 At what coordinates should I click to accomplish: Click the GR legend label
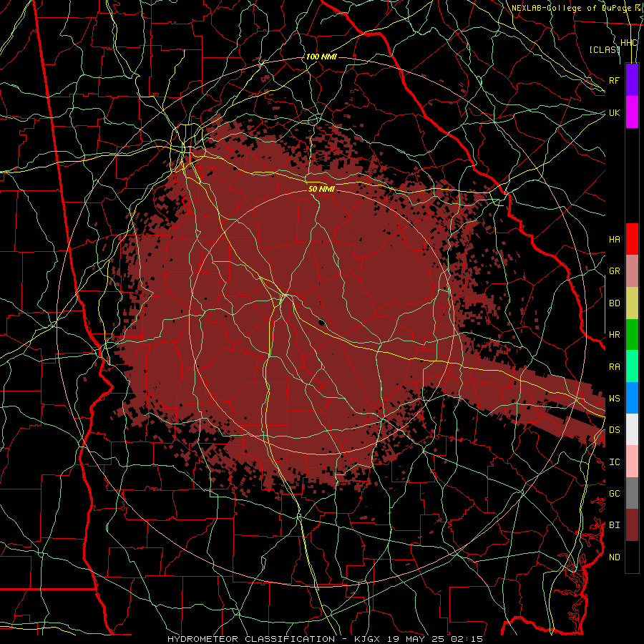(614, 271)
